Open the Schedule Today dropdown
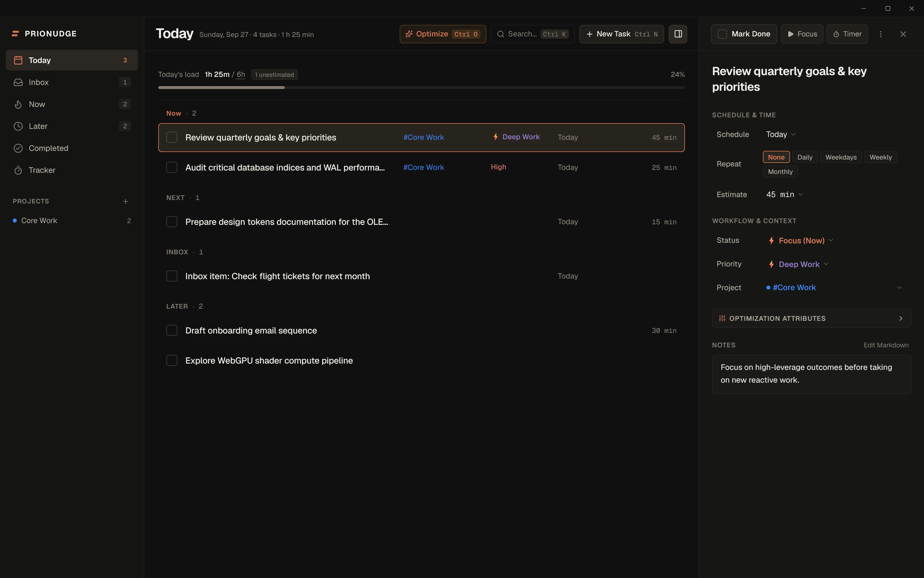924x578 pixels. click(781, 134)
